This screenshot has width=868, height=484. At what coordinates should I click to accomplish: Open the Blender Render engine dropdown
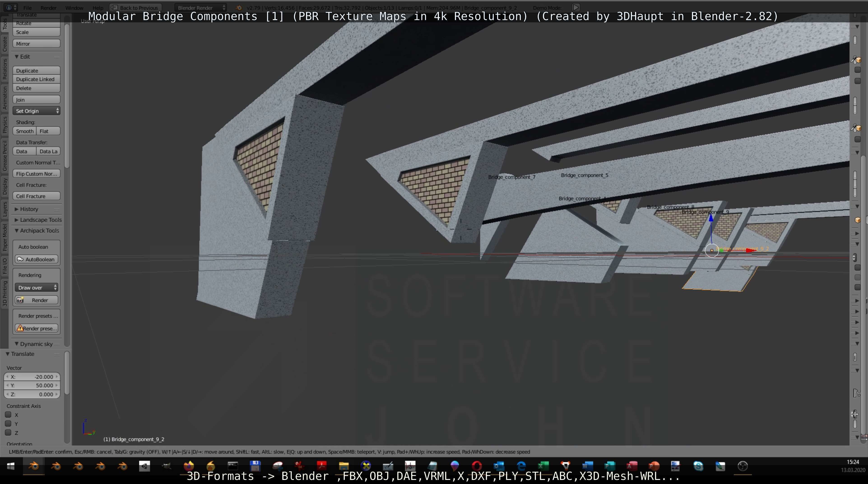click(x=201, y=7)
